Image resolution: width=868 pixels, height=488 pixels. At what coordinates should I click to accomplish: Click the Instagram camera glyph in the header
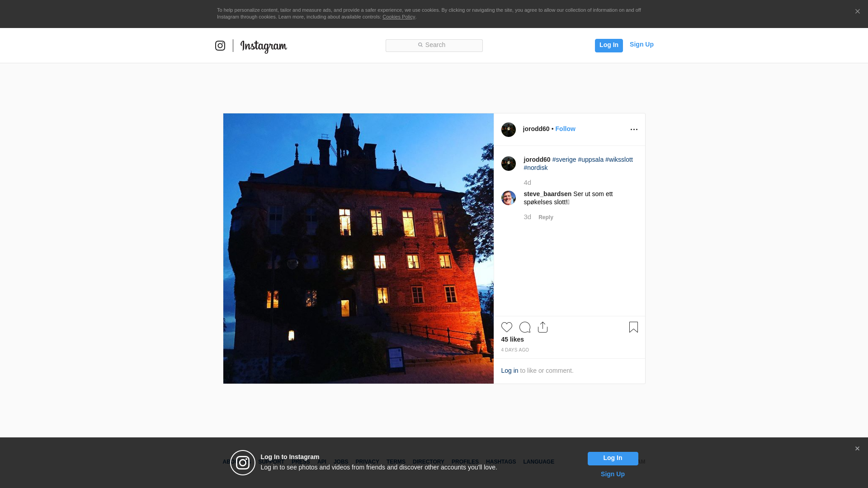tap(220, 46)
